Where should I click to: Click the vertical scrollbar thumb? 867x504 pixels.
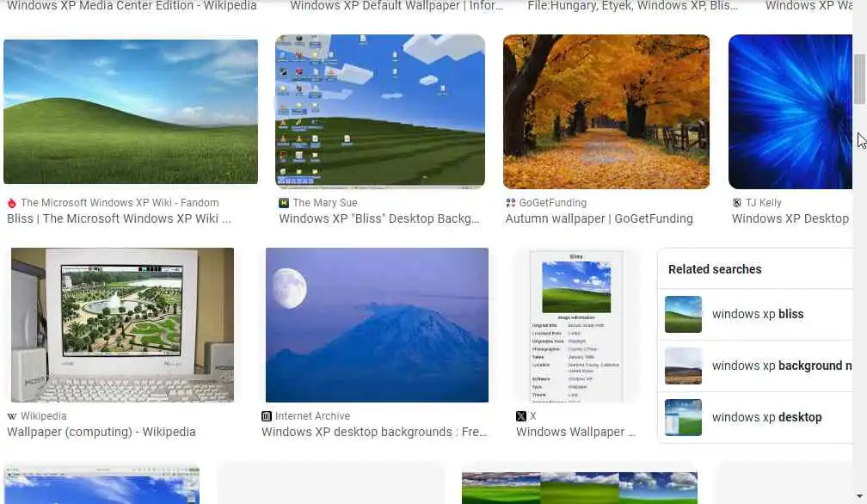point(859,79)
